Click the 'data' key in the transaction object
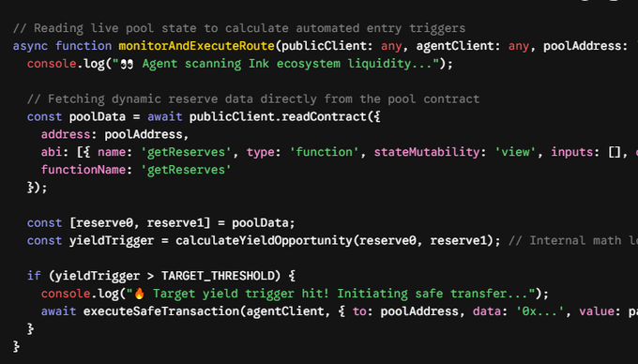This screenshot has height=364, width=638. pos(487,311)
